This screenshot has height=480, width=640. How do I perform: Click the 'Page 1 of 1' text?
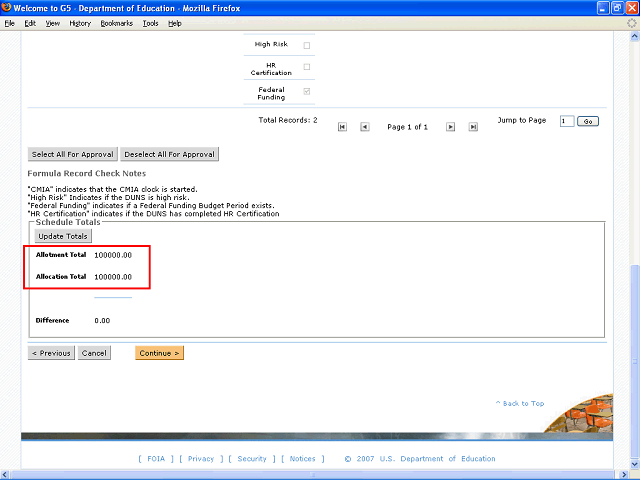407,127
